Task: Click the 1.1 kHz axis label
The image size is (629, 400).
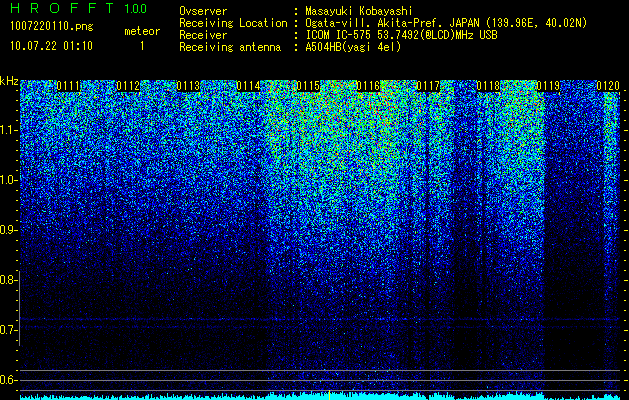Action: click(x=8, y=130)
